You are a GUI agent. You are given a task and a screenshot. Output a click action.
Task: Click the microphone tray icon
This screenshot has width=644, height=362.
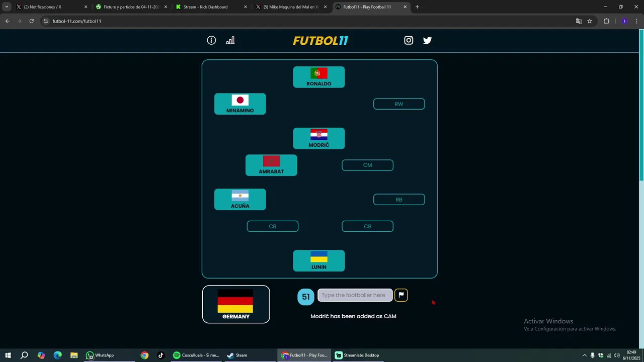[x=592, y=355]
